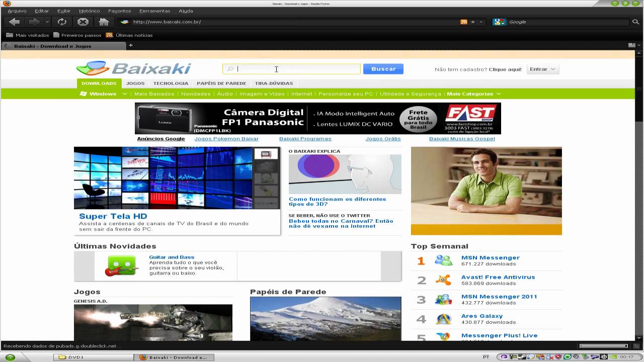Image resolution: width=644 pixels, height=362 pixels.
Task: Open the Mais Baixados category link
Action: pos(154,94)
